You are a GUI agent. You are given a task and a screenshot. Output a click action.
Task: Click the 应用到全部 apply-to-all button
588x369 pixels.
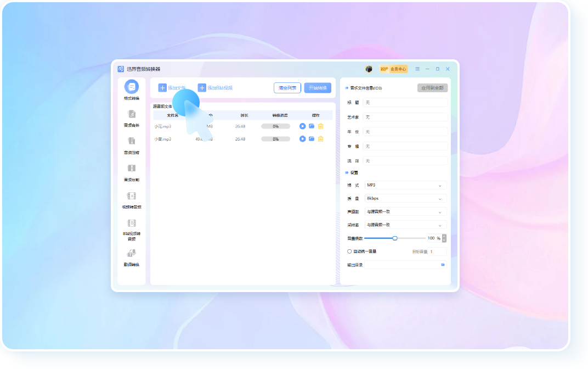(432, 88)
